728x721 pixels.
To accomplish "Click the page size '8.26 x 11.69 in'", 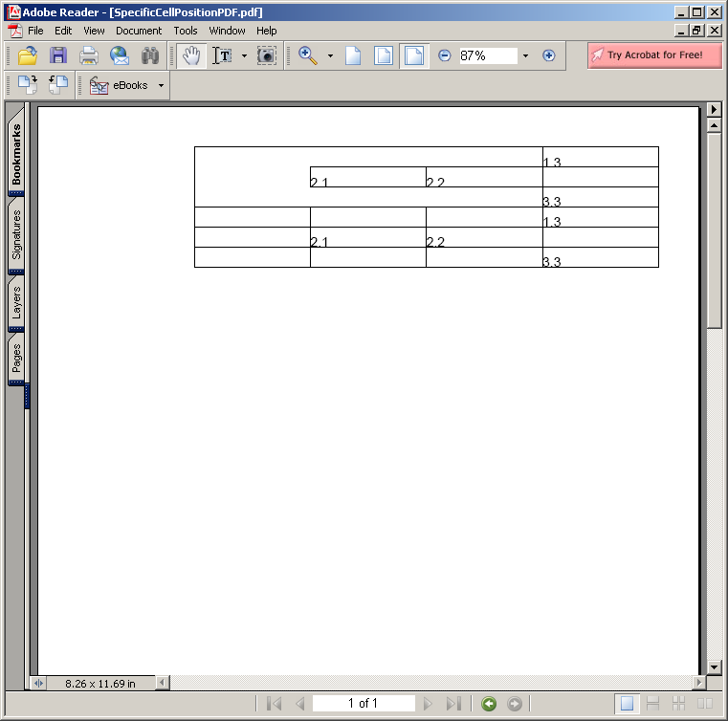I will [x=100, y=684].
